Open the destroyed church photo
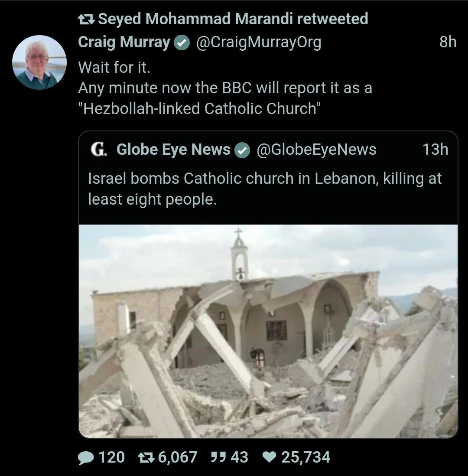Viewport: 468px width, 476px height. pyautogui.click(x=268, y=331)
